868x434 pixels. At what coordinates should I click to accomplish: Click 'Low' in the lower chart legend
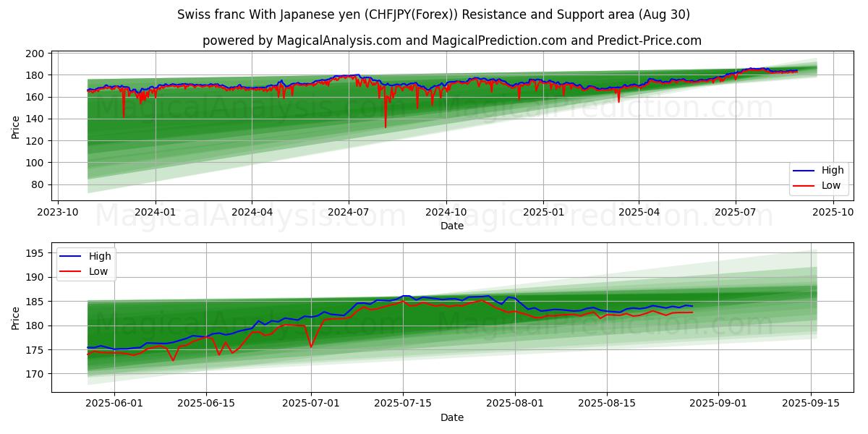[98, 271]
